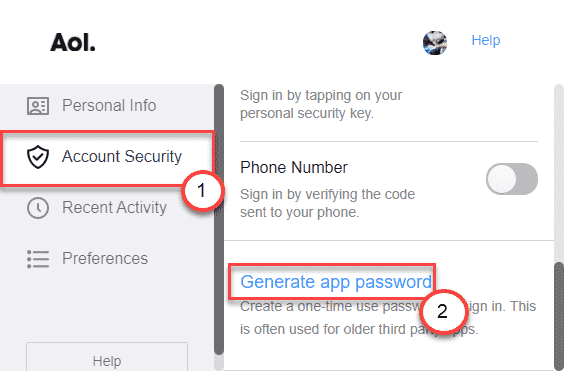Click the Phone Number heading

(294, 167)
